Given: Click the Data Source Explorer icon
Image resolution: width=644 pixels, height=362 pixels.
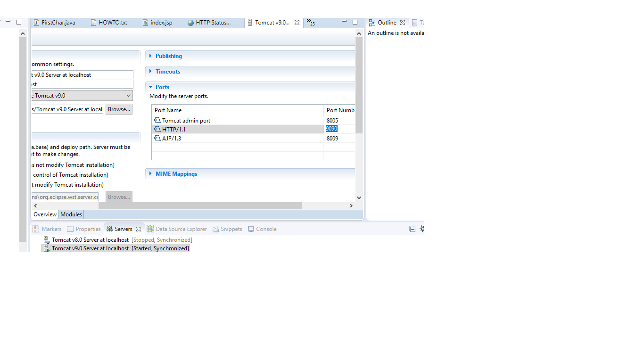Looking at the screenshot, I should tap(150, 229).
